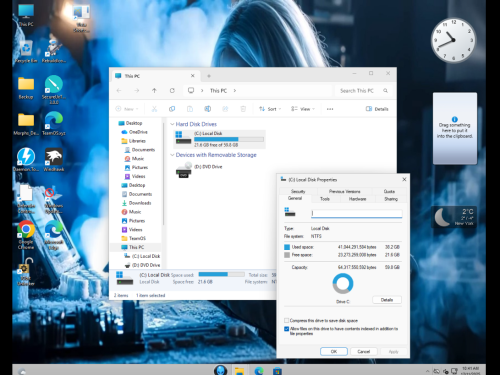Open the Sort dropdown menu

click(270, 109)
